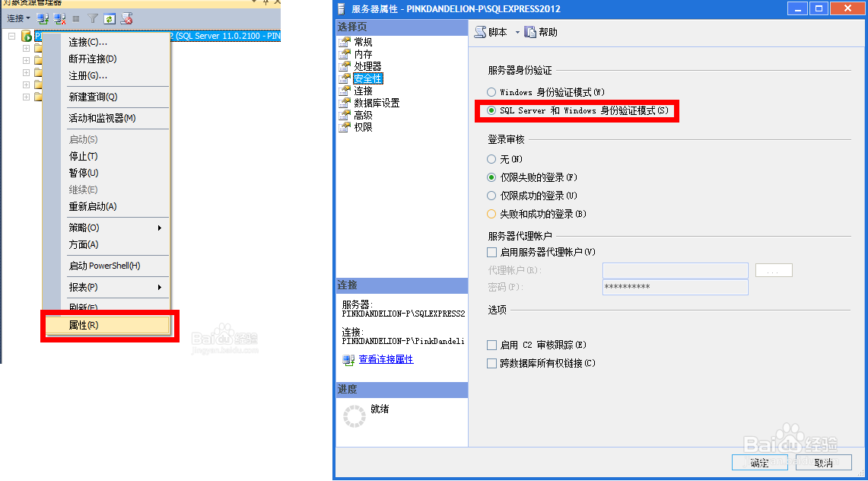
Task: Click the script with red X toolbar icon
Action: [127, 19]
